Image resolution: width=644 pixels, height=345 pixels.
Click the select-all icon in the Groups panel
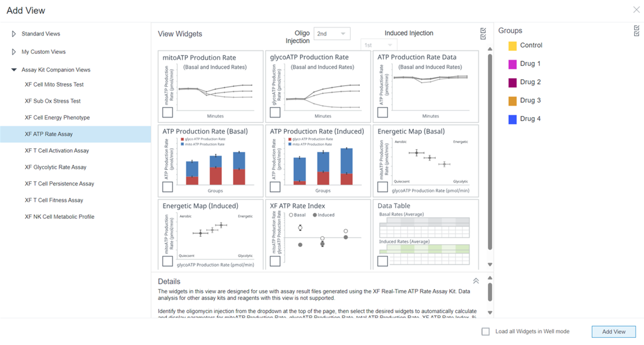(x=636, y=31)
